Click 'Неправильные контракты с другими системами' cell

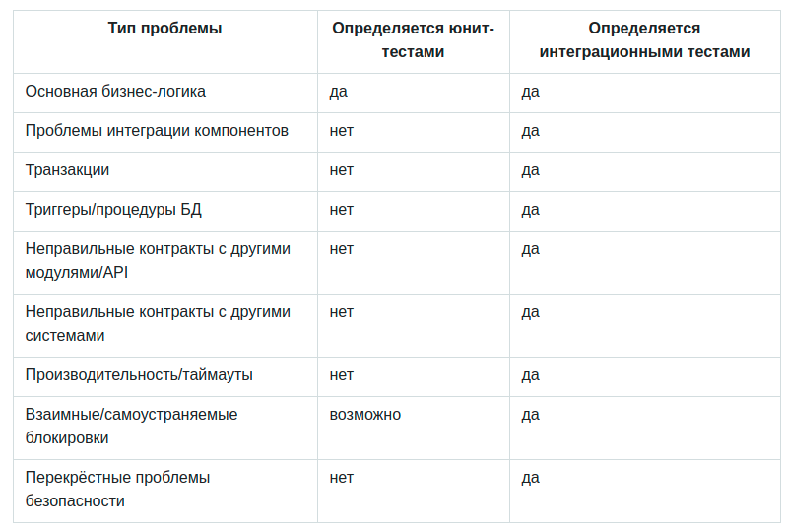click(x=158, y=324)
